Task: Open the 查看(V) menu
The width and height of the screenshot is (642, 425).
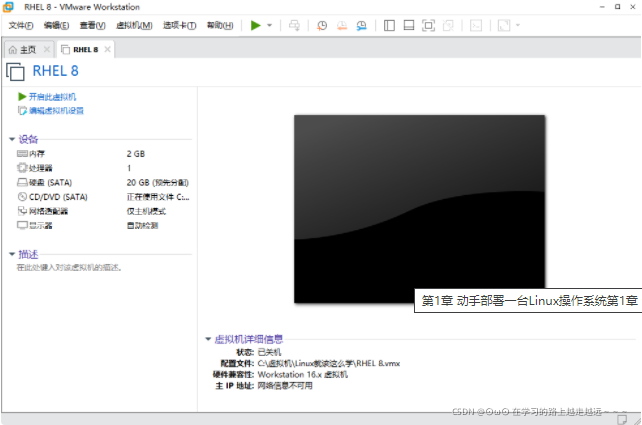Action: pyautogui.click(x=93, y=25)
